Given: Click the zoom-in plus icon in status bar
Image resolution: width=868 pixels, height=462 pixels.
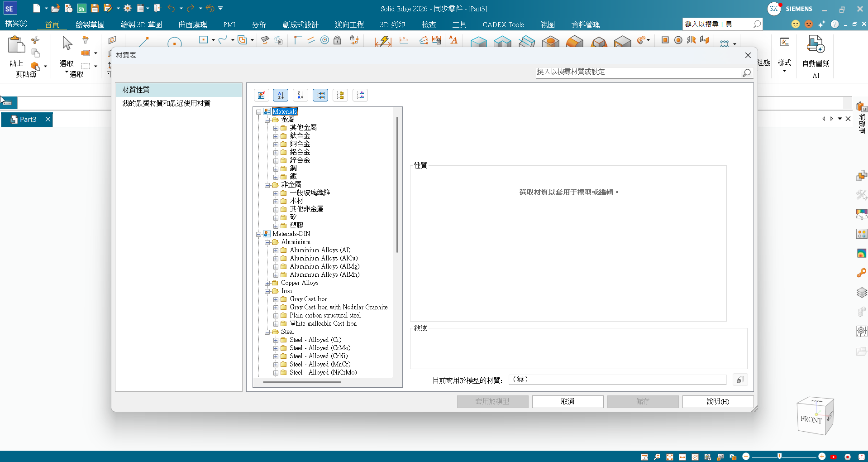Looking at the screenshot, I should [x=822, y=457].
